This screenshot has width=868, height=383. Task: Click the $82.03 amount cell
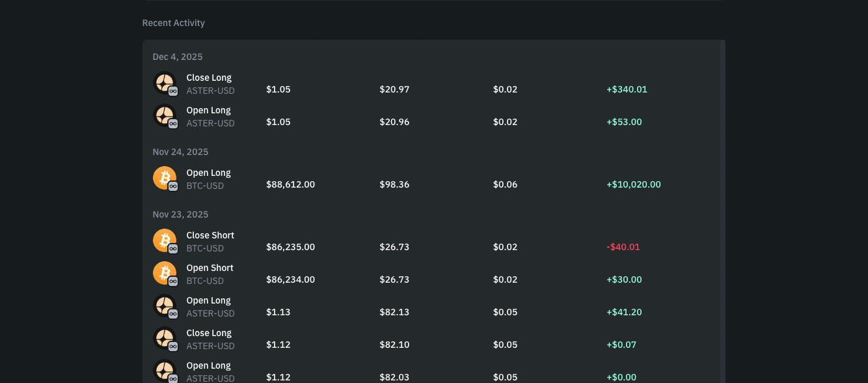tap(394, 377)
